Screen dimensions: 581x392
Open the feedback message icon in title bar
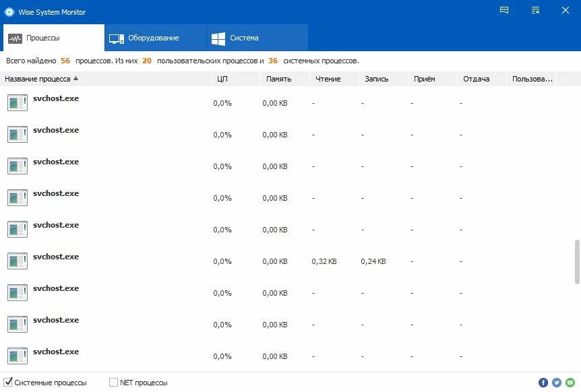click(x=504, y=10)
